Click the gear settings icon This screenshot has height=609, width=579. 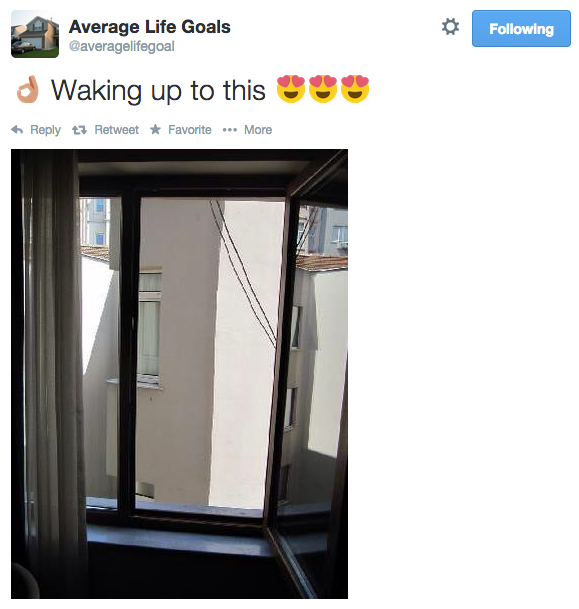(450, 27)
